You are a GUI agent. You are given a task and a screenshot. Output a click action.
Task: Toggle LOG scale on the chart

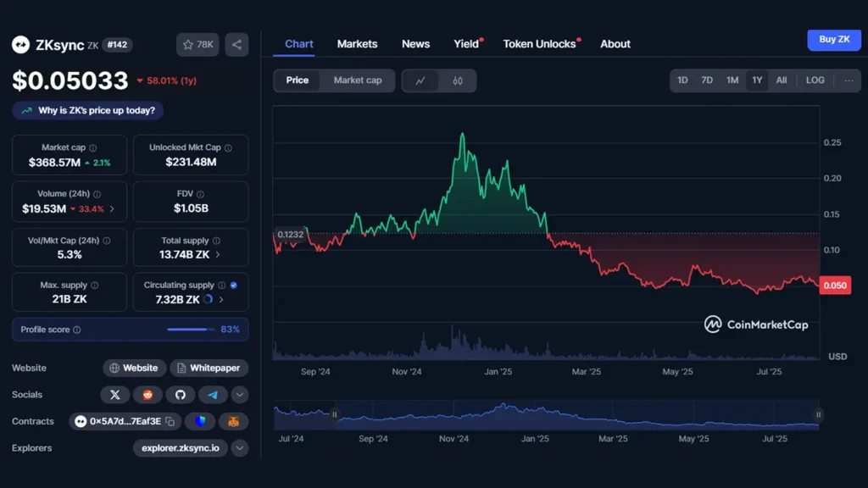pos(815,80)
